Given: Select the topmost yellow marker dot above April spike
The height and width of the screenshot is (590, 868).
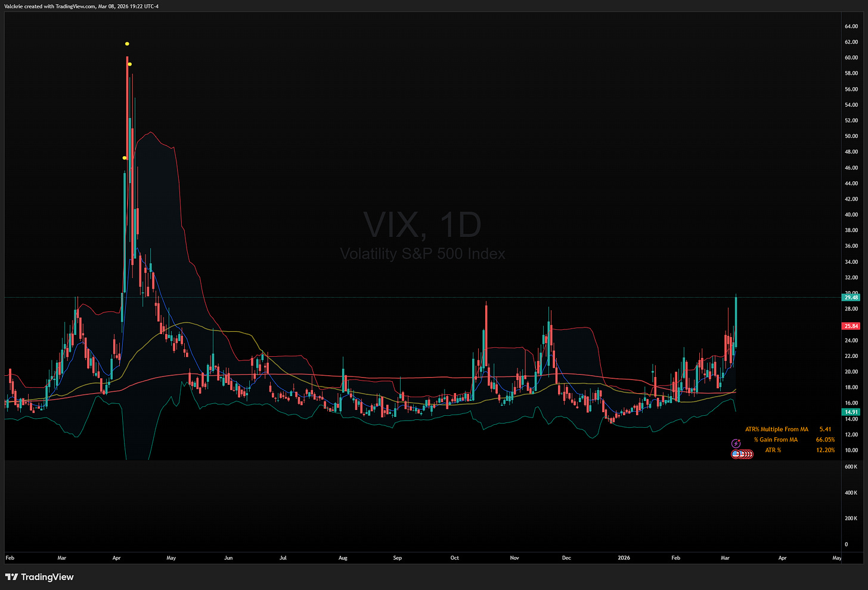Looking at the screenshot, I should point(127,44).
